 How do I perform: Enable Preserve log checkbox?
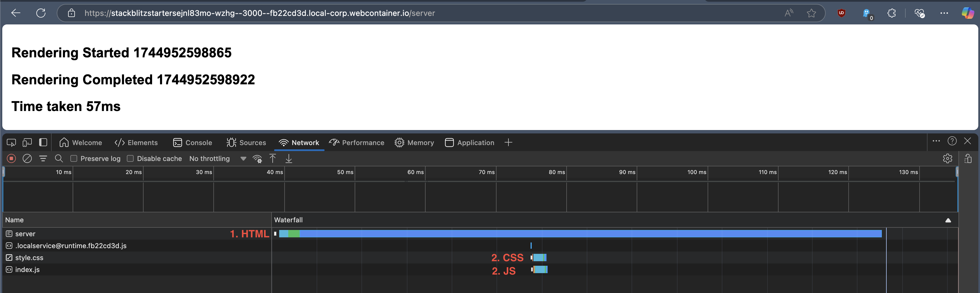tap(74, 159)
